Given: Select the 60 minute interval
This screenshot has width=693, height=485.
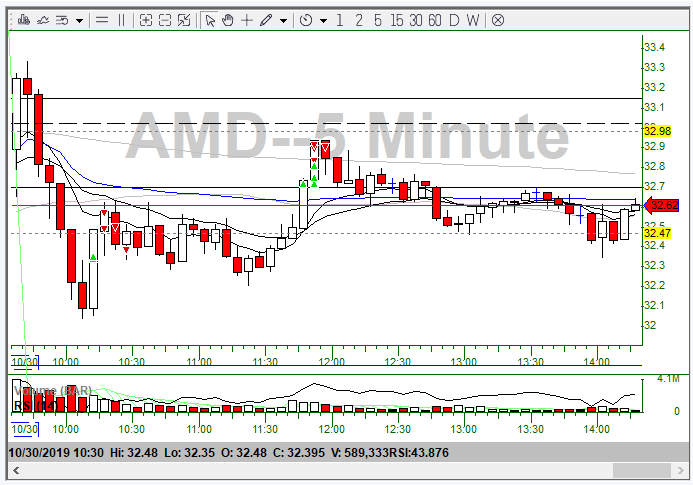Looking at the screenshot, I should (435, 20).
